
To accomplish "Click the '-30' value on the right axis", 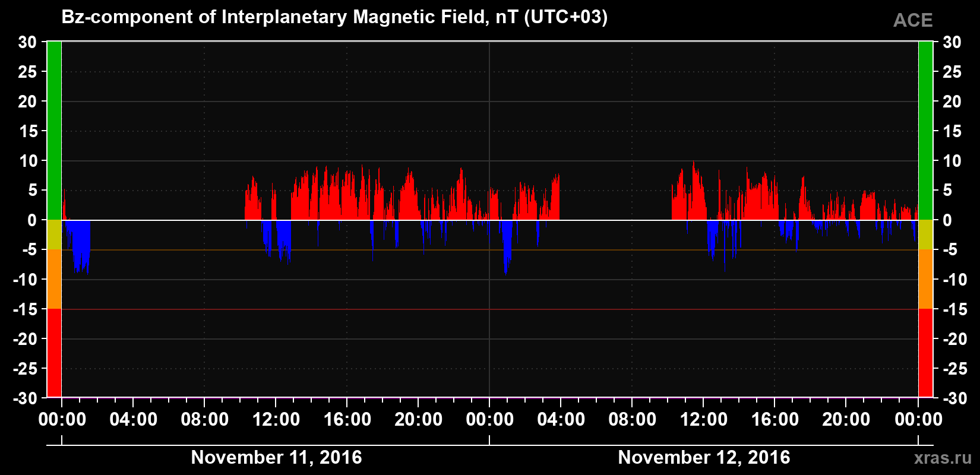I will tap(955, 398).
